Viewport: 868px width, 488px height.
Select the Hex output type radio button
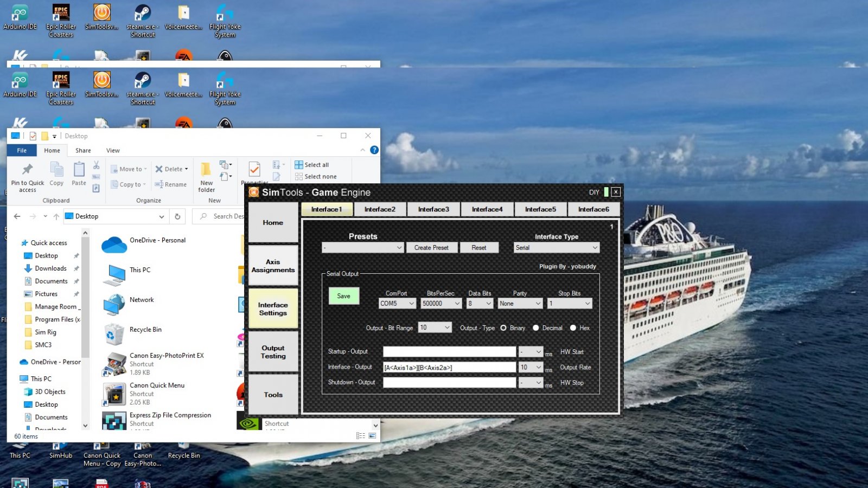pos(573,328)
